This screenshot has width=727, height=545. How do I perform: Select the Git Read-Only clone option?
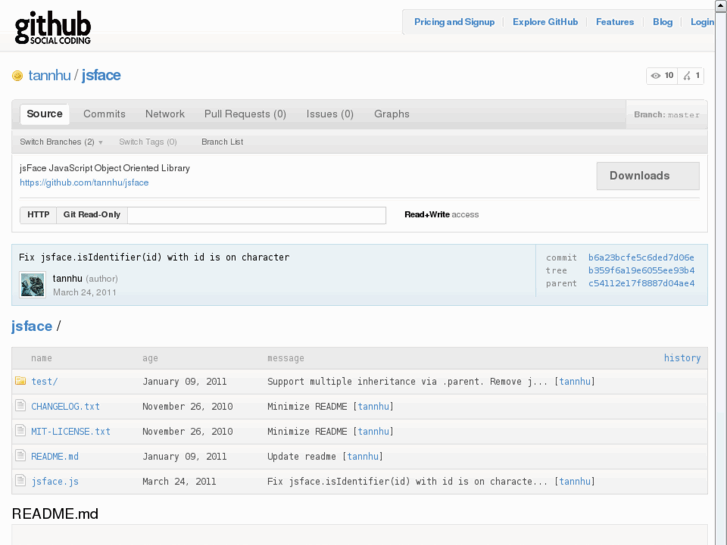(91, 215)
